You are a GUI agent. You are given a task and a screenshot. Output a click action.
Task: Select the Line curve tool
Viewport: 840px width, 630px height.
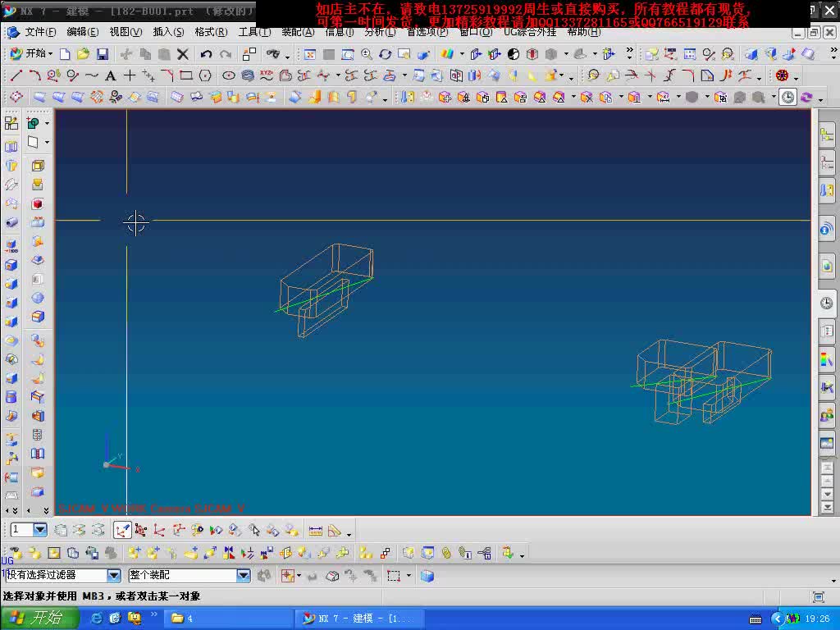[x=16, y=75]
